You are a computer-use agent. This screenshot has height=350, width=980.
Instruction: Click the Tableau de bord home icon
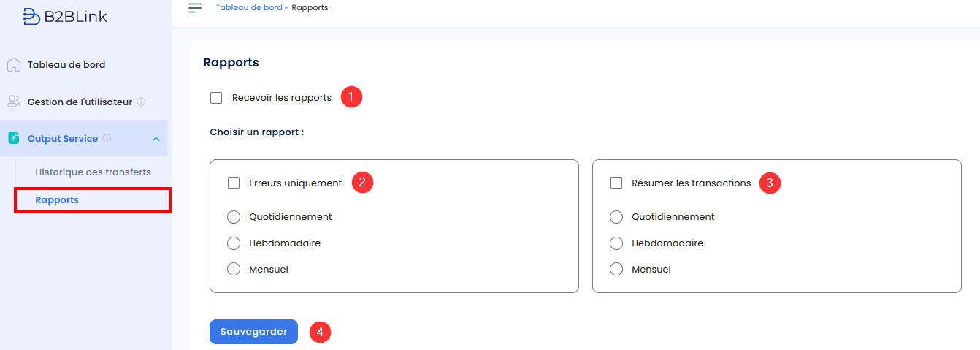[14, 65]
